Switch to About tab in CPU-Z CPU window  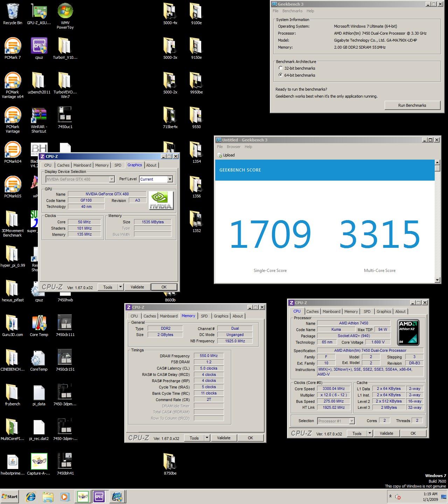point(400,311)
